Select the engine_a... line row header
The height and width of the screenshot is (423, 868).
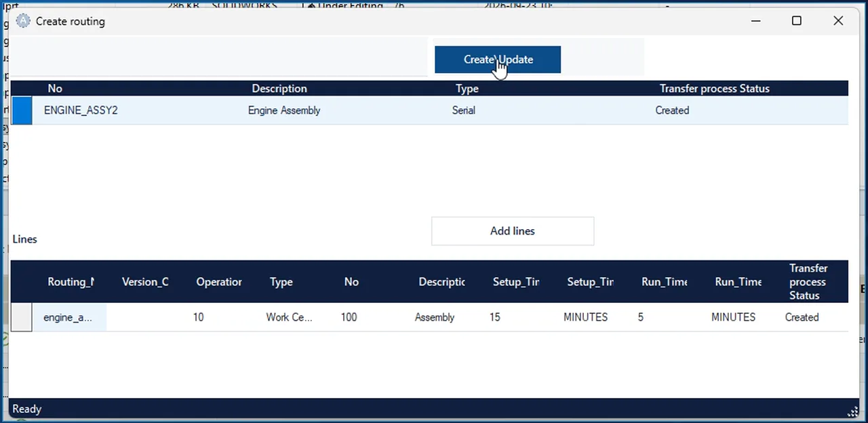[x=22, y=317]
